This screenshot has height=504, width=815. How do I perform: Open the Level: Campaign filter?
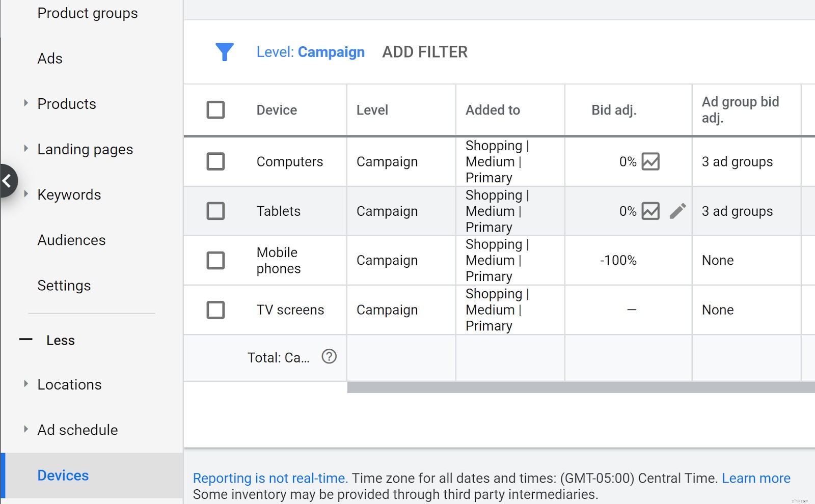click(x=311, y=51)
